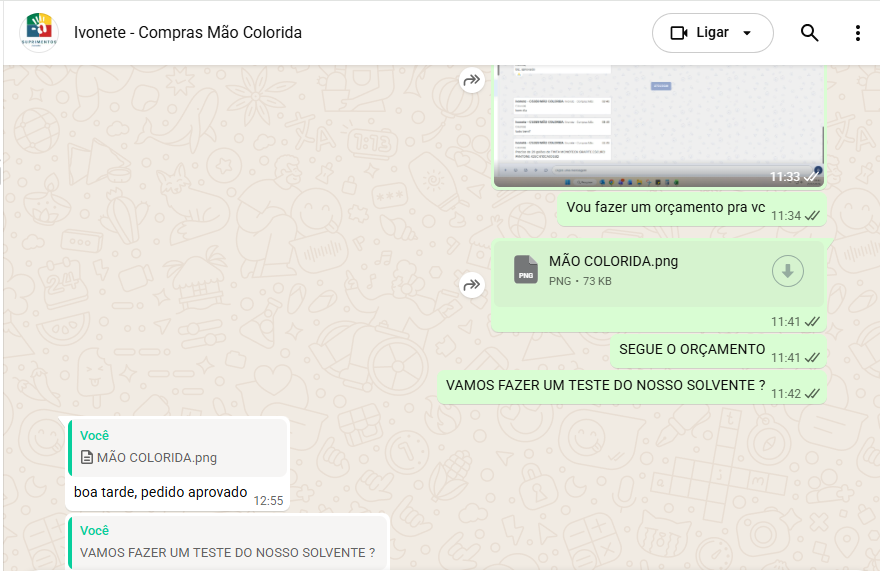880x571 pixels.
Task: Jump to quoted VAMOS FAZER UM TESTE reply
Action: click(x=227, y=543)
